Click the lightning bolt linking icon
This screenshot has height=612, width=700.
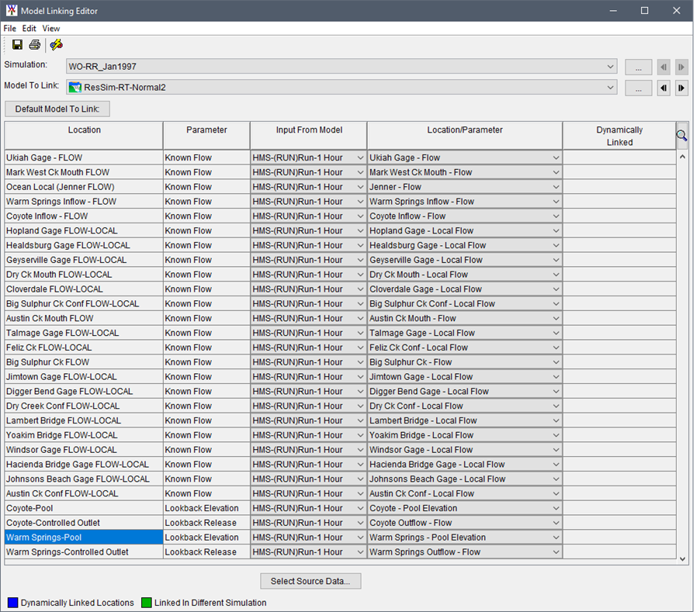click(55, 44)
